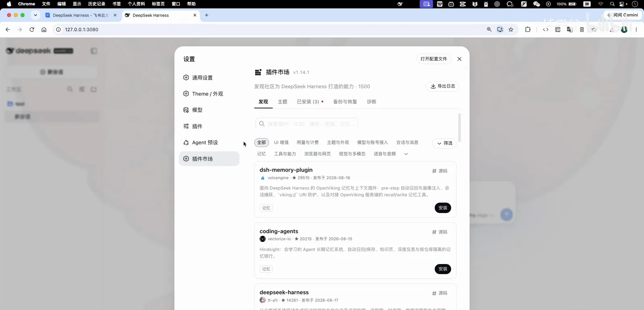Click the magnifier icon in plugin search
The height and width of the screenshot is (310, 644).
click(262, 124)
